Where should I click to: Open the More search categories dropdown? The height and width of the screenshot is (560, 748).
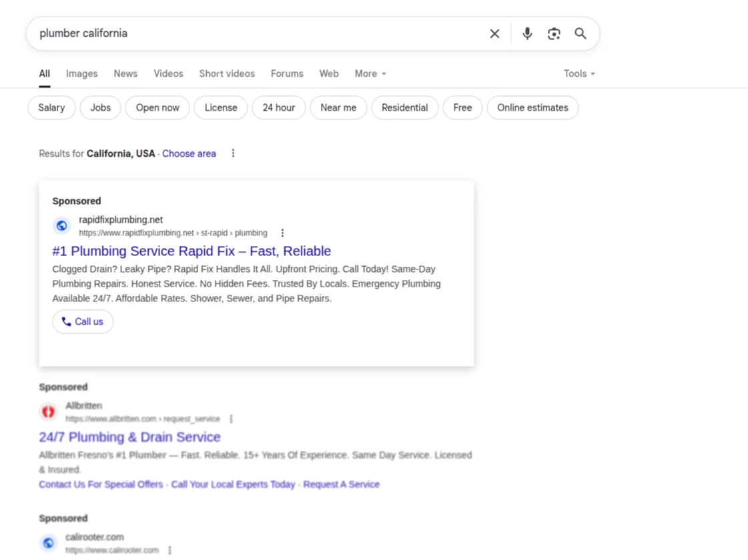click(x=370, y=73)
